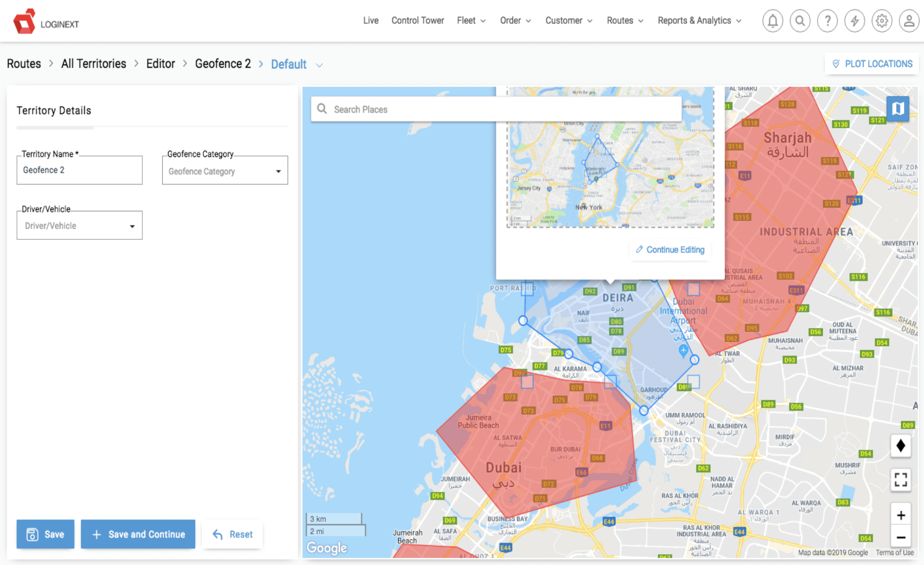The width and height of the screenshot is (924, 565).
Task: Zoom in on the map
Action: point(900,515)
